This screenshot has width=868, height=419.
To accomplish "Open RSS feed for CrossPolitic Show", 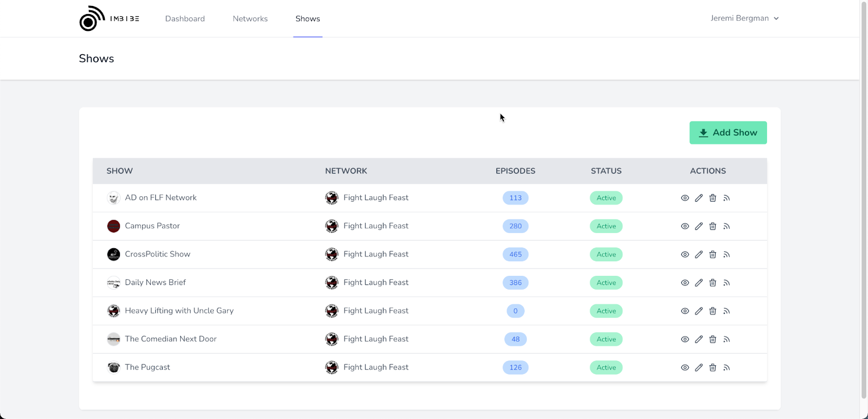I will tap(726, 254).
